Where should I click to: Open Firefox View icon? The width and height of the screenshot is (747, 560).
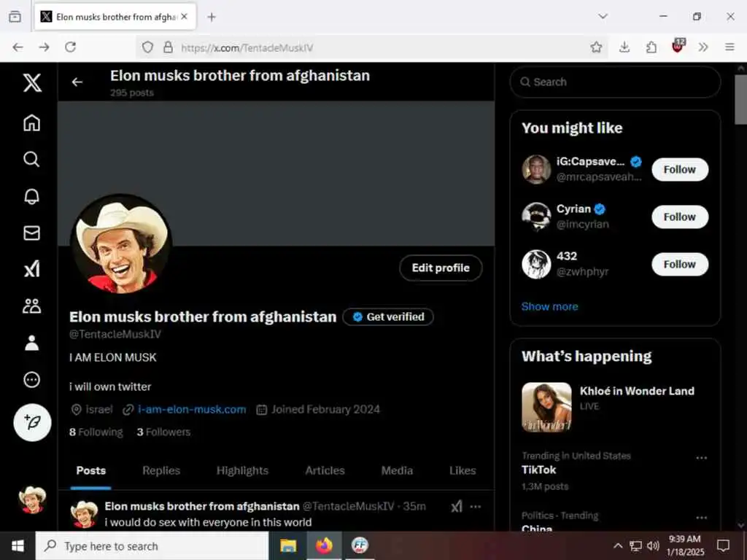pos(15,17)
